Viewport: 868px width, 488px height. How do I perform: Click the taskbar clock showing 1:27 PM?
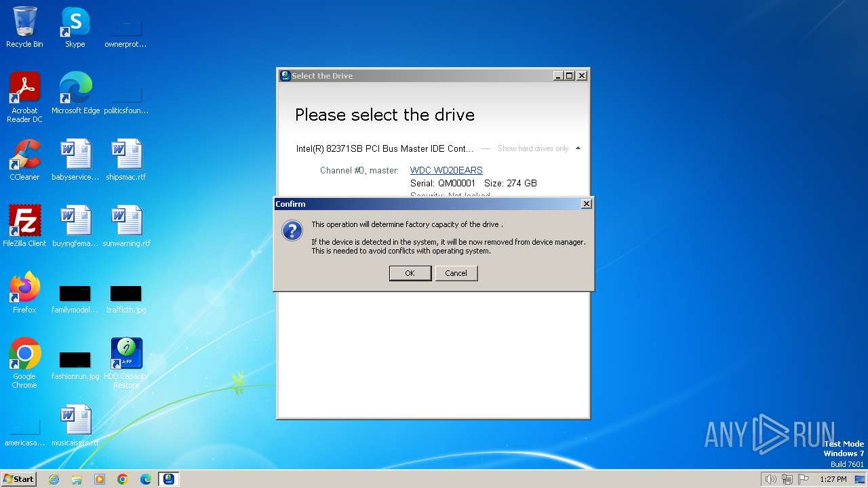[833, 479]
